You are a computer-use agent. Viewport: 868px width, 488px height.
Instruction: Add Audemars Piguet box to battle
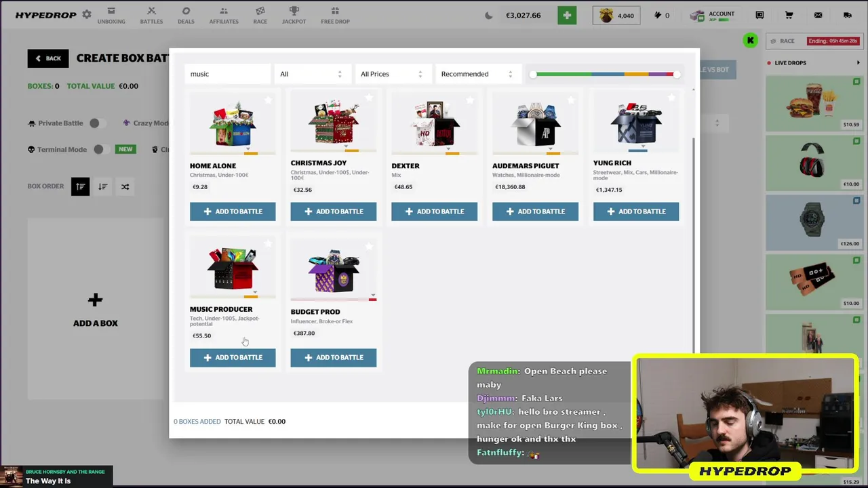(x=535, y=211)
